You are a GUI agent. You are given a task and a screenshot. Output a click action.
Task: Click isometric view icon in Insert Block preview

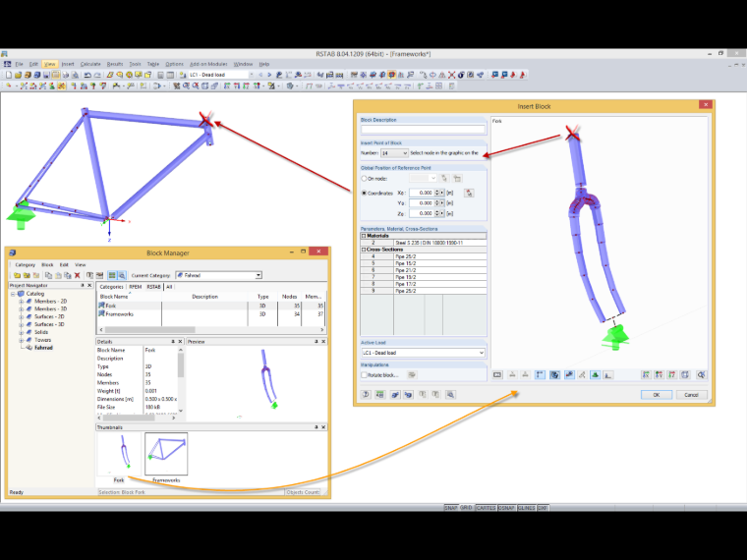tap(685, 375)
